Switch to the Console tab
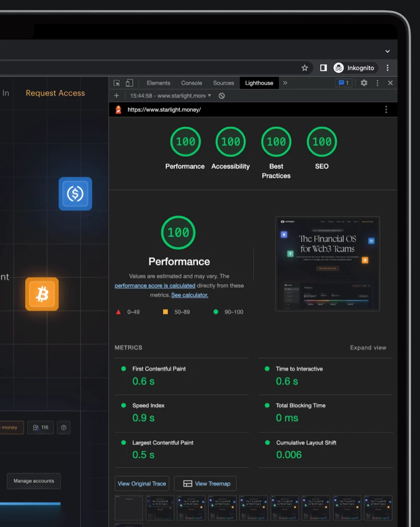The height and width of the screenshot is (527, 420). point(191,83)
